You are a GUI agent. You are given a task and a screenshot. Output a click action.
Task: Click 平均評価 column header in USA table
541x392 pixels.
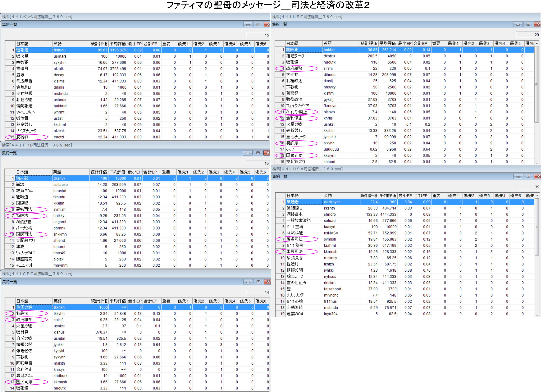[x=388, y=196]
